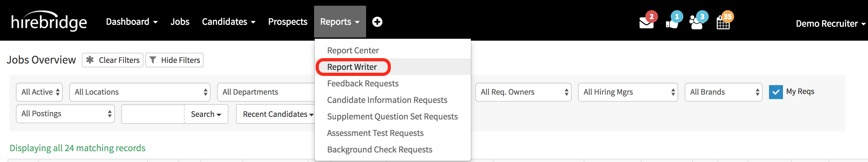This screenshot has width=868, height=162.
Task: Expand the All Hiring Mgrs dropdown
Action: (628, 92)
